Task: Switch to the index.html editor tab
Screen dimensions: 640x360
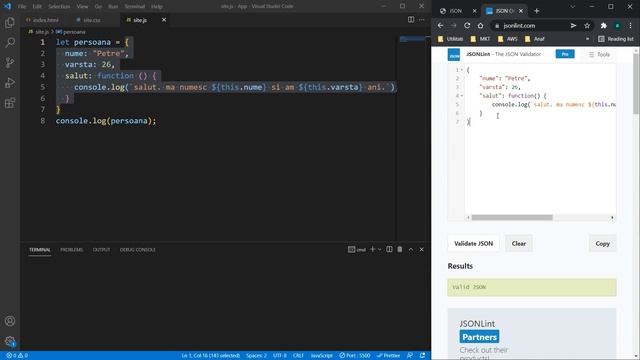Action: (45, 20)
